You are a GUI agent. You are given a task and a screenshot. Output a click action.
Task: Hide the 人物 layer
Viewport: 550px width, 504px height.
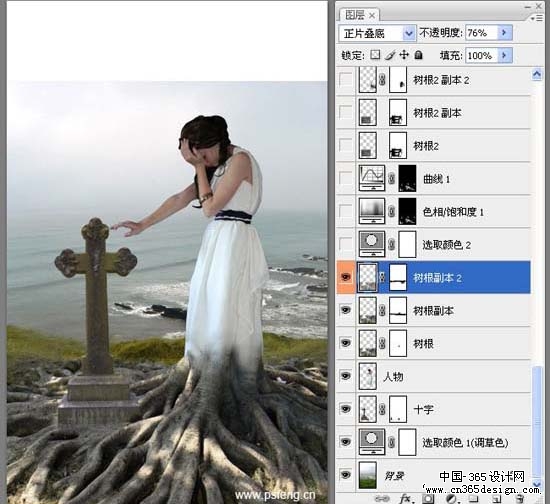[x=346, y=376]
